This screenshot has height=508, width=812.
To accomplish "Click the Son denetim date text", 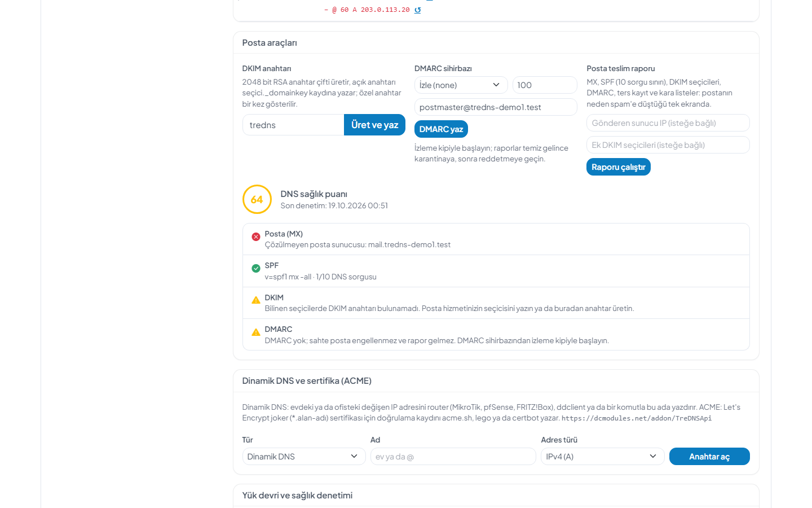I will [334, 206].
